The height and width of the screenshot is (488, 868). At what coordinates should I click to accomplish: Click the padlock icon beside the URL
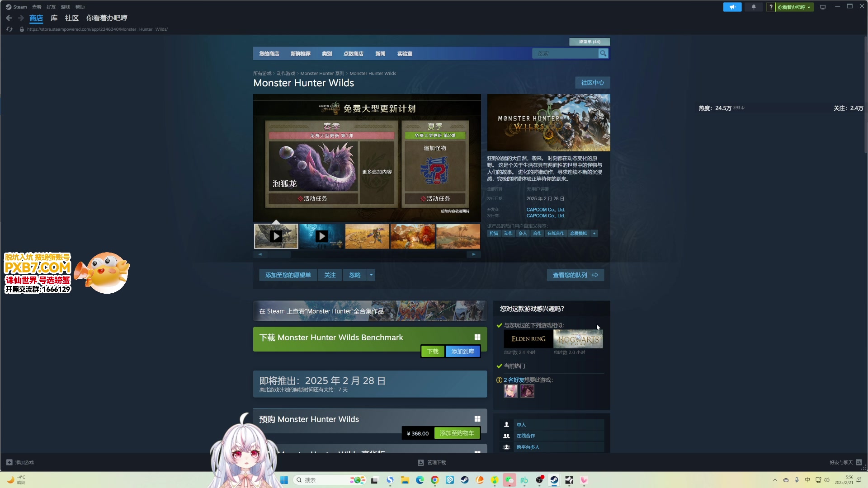pos(22,29)
